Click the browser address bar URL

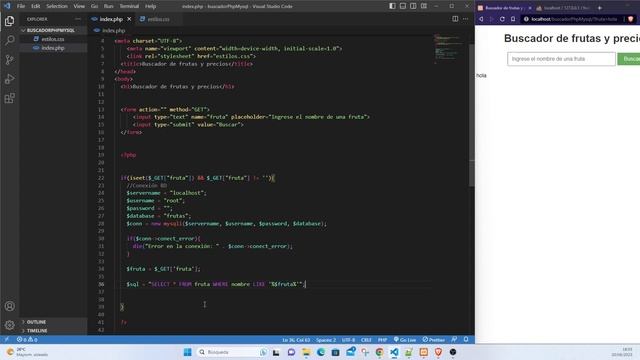574,19
